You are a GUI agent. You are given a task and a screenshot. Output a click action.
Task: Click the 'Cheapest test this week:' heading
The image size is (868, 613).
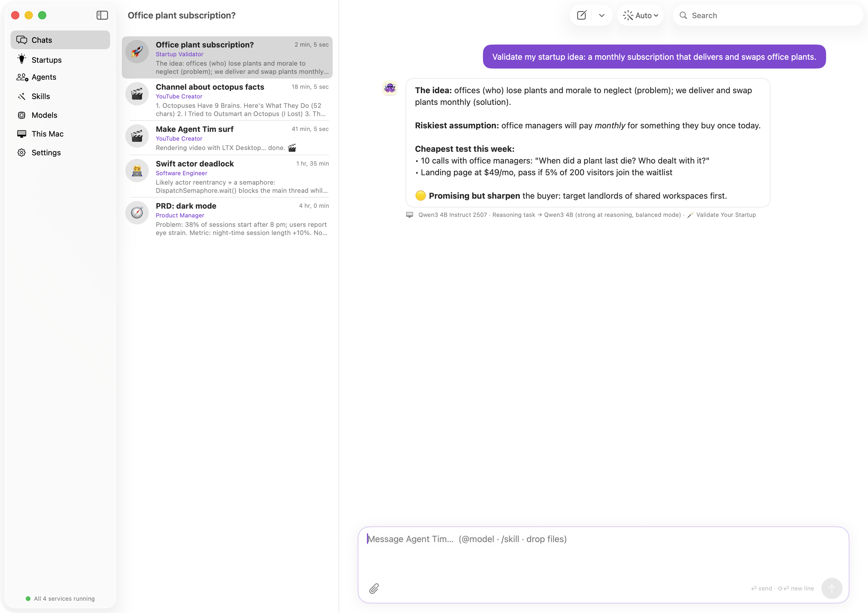[x=465, y=149]
